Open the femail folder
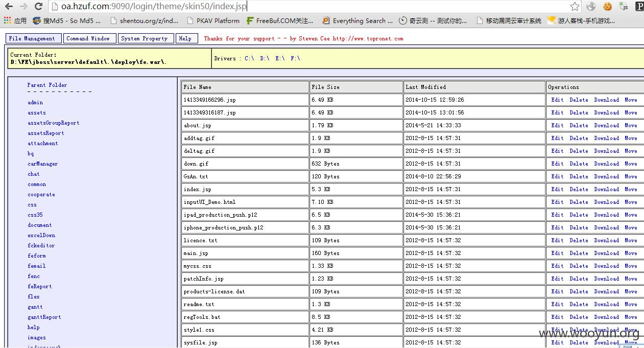The image size is (644, 348). [37, 266]
